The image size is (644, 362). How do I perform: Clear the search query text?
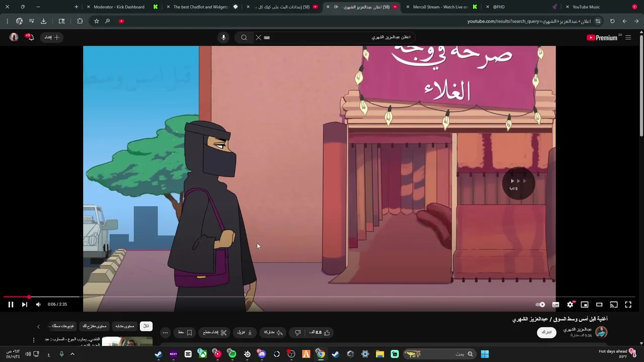pyautogui.click(x=259, y=37)
